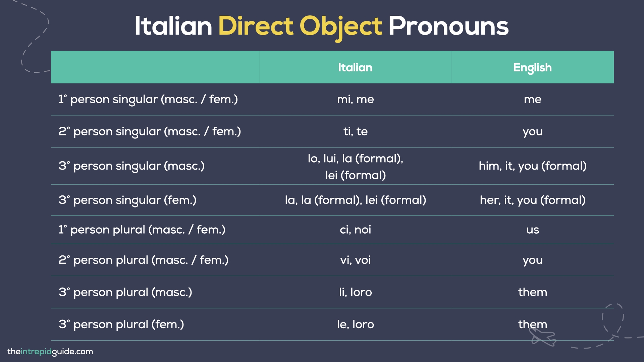The image size is (644, 362).
Task: Click the "ti, te" cell
Action: (x=355, y=131)
